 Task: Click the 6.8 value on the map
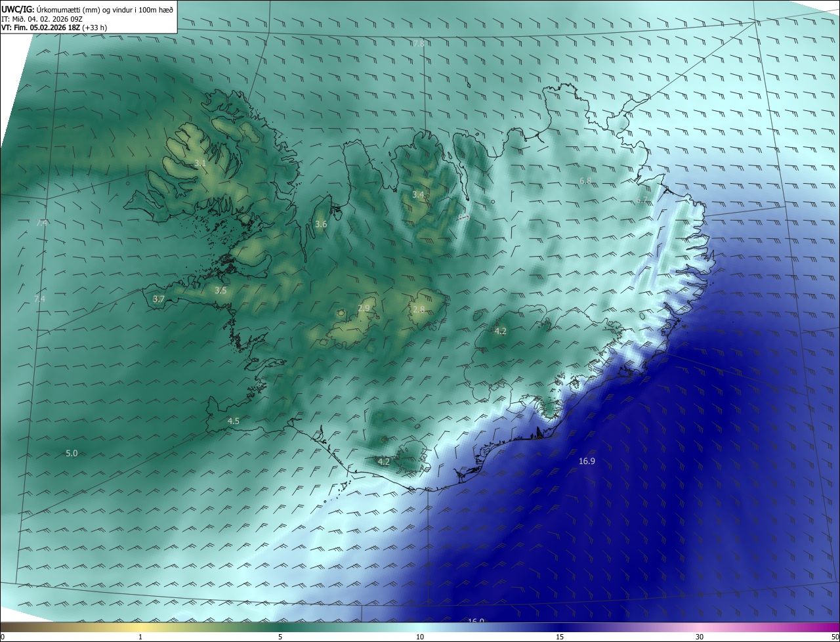[585, 181]
